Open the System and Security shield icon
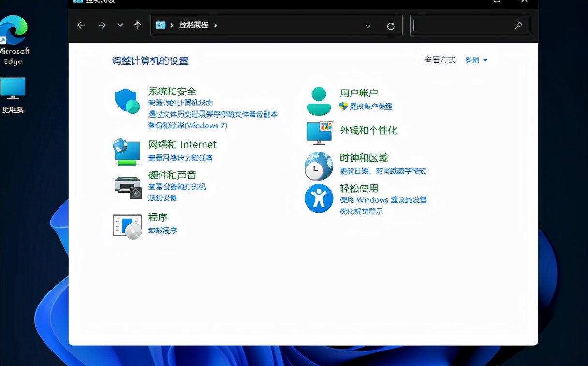This screenshot has height=366, width=588. click(127, 101)
